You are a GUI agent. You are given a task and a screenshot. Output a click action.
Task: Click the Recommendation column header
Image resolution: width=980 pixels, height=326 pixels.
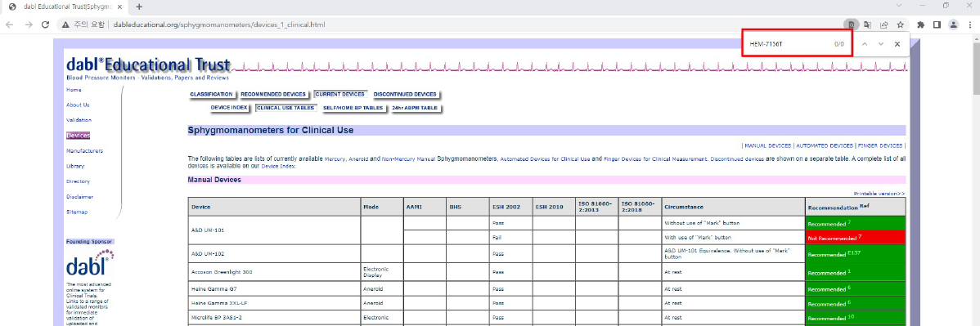click(x=856, y=207)
